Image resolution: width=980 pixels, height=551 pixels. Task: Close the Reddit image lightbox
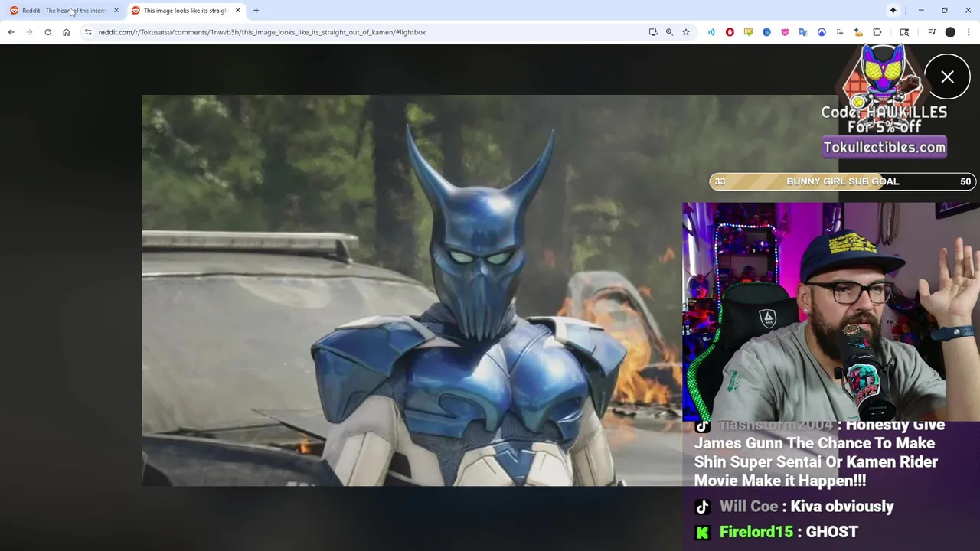947,77
